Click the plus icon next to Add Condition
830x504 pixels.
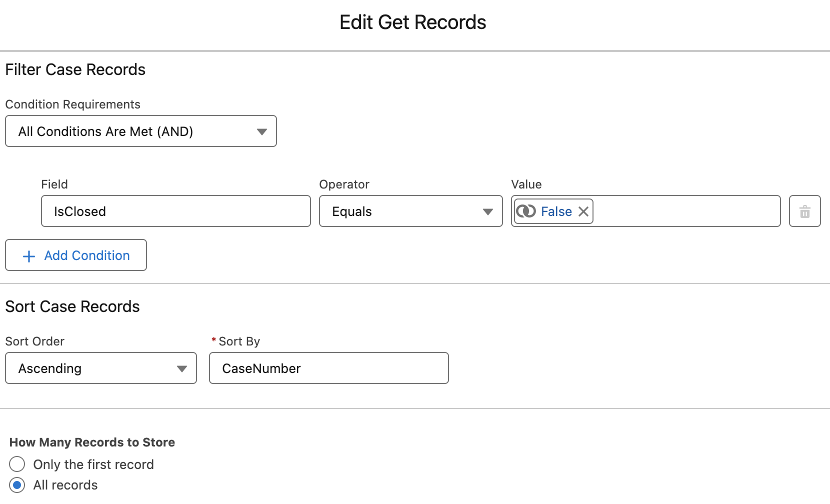point(29,255)
